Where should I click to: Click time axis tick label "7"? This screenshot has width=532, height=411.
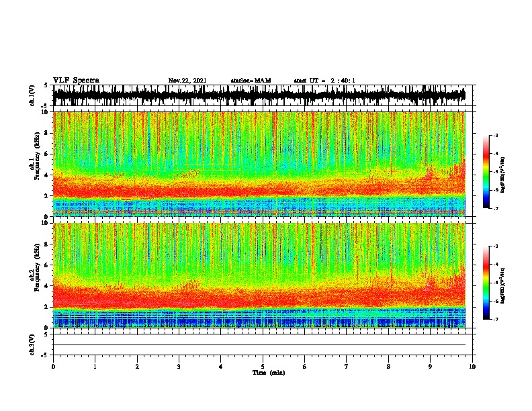click(x=347, y=366)
